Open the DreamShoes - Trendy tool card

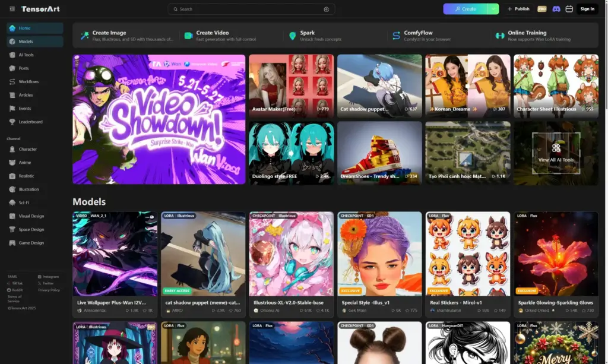pos(379,153)
